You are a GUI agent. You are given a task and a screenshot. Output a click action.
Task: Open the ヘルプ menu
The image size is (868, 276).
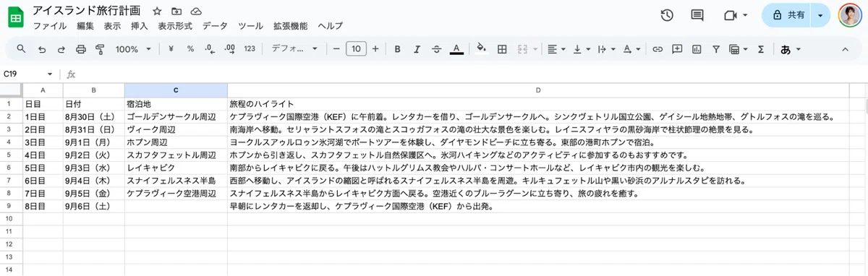[x=330, y=26]
